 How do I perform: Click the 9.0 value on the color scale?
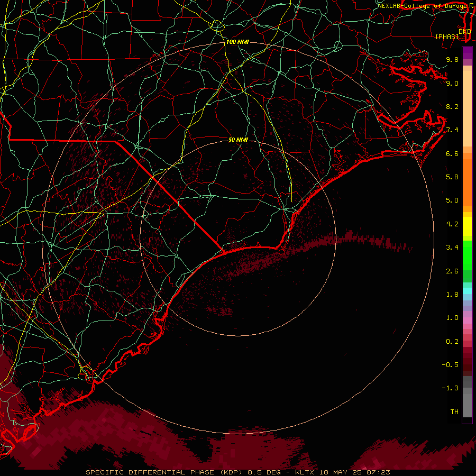[x=452, y=83]
